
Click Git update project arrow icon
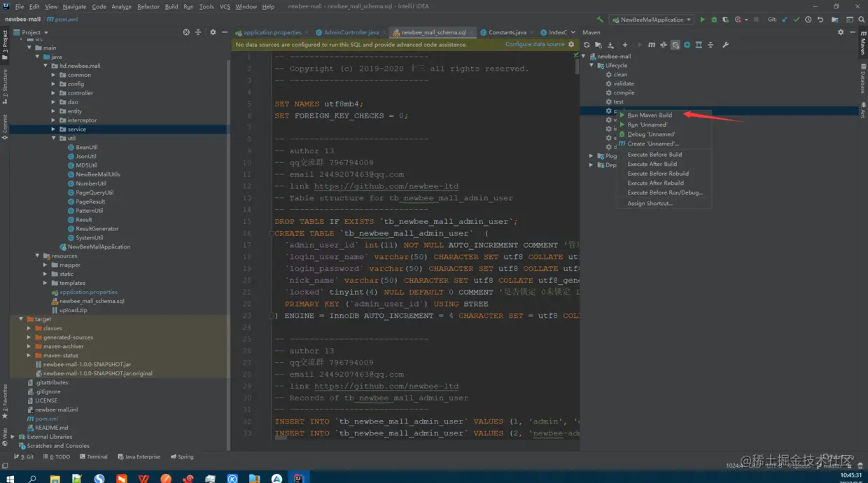click(x=785, y=20)
